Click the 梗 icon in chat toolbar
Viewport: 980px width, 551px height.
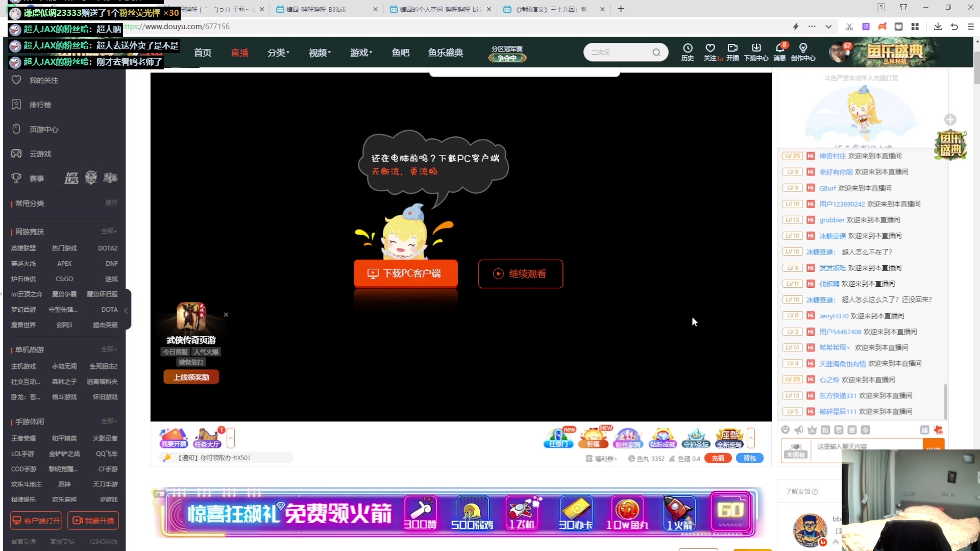(852, 430)
